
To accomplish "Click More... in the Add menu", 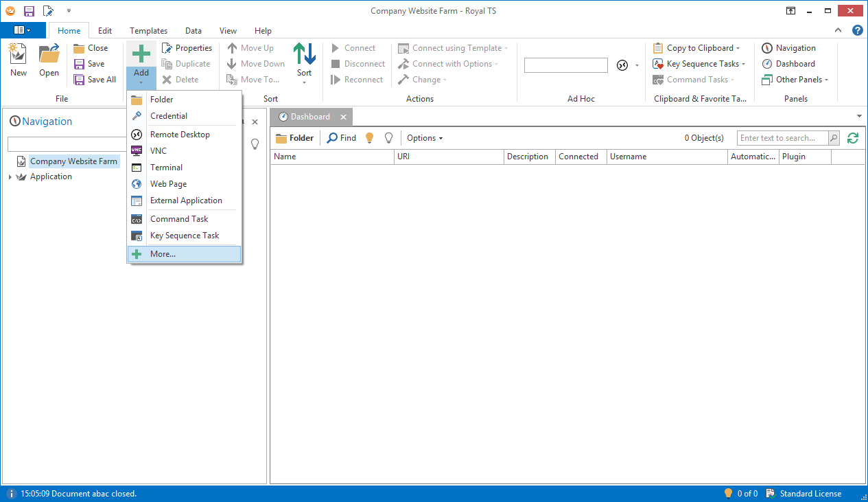I will (x=163, y=254).
